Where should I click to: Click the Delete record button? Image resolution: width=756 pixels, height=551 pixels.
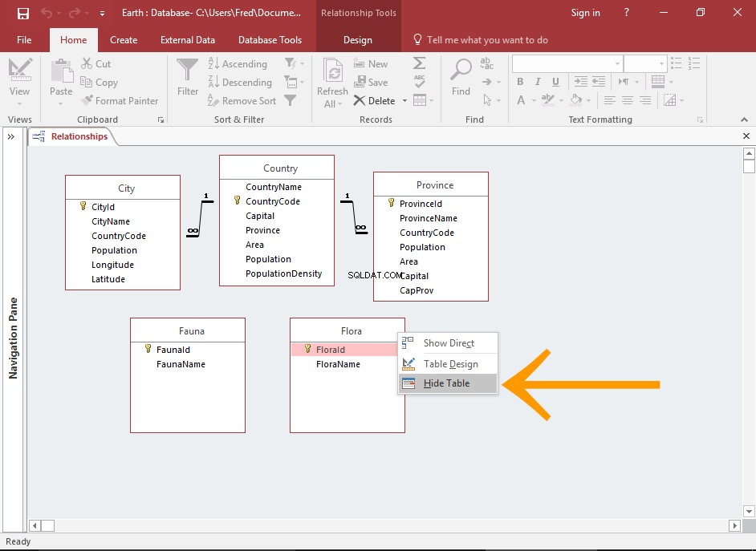374,101
